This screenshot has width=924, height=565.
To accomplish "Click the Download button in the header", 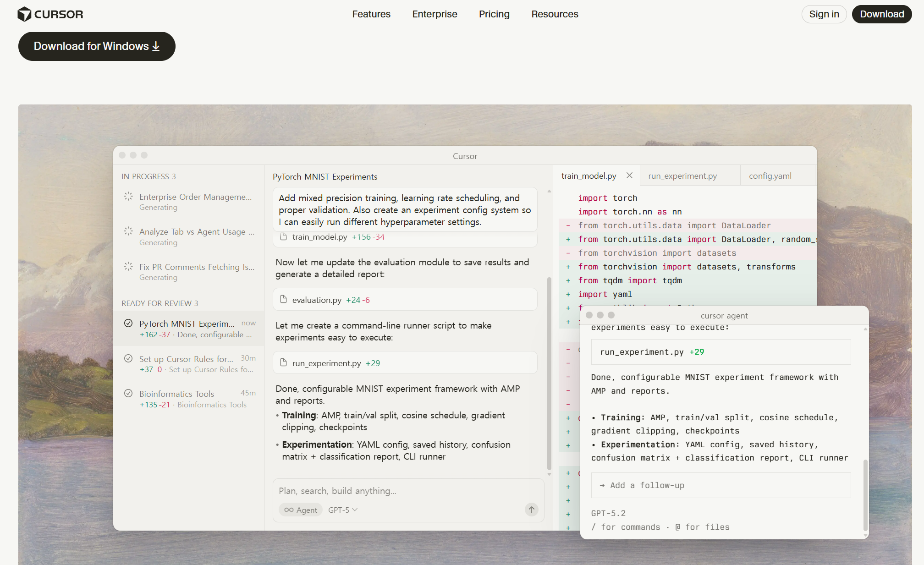I will pyautogui.click(x=882, y=14).
